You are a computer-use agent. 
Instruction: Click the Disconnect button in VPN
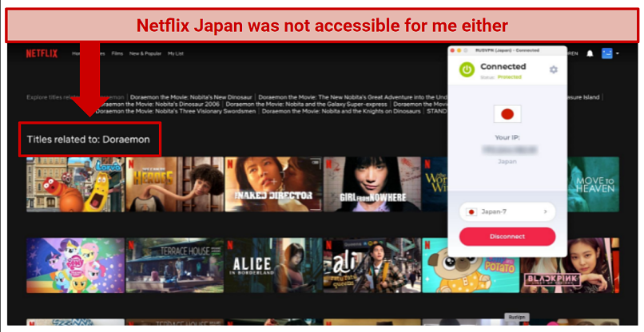(x=507, y=237)
